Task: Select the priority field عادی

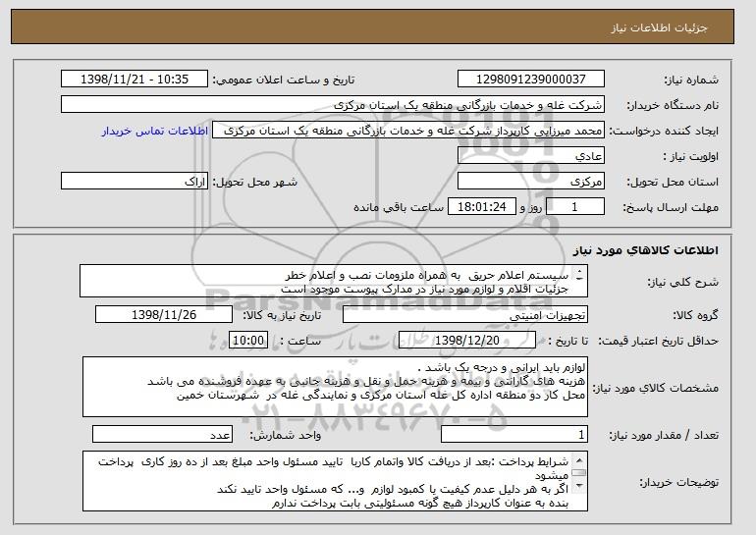Action: (x=531, y=156)
